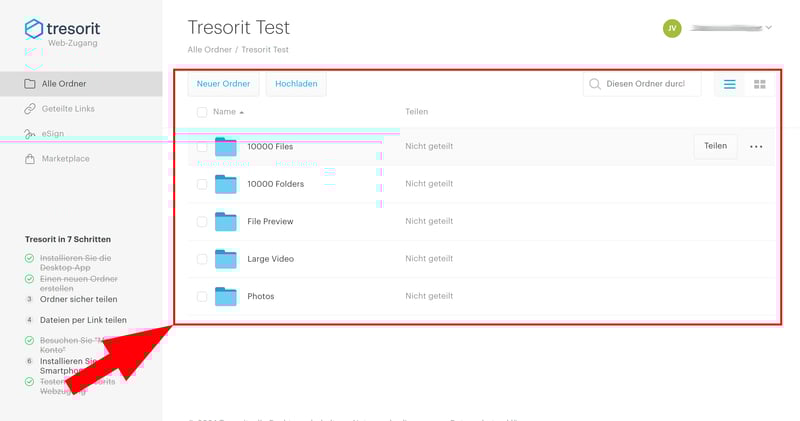Click Alle Ordner breadcrumb
Viewport: 800px width, 421px height.
(x=209, y=49)
